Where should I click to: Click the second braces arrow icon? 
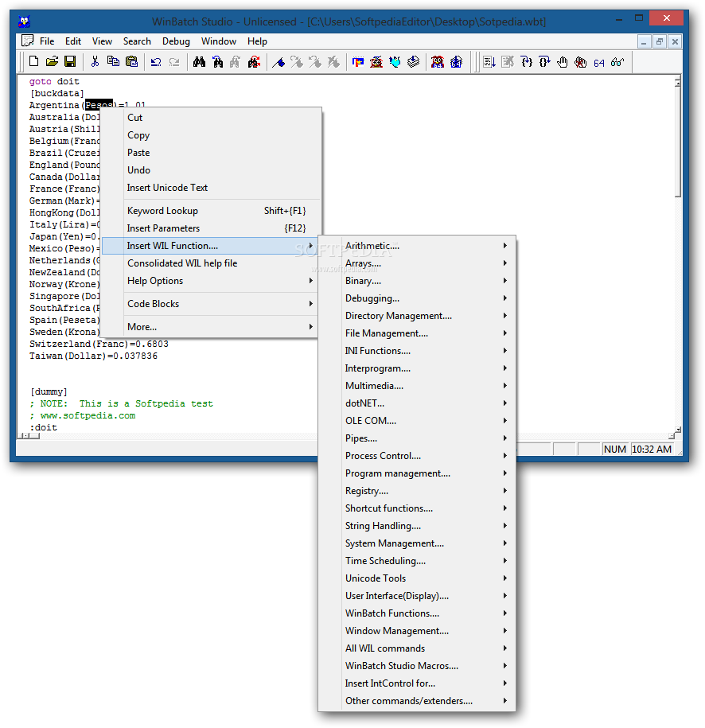[544, 61]
